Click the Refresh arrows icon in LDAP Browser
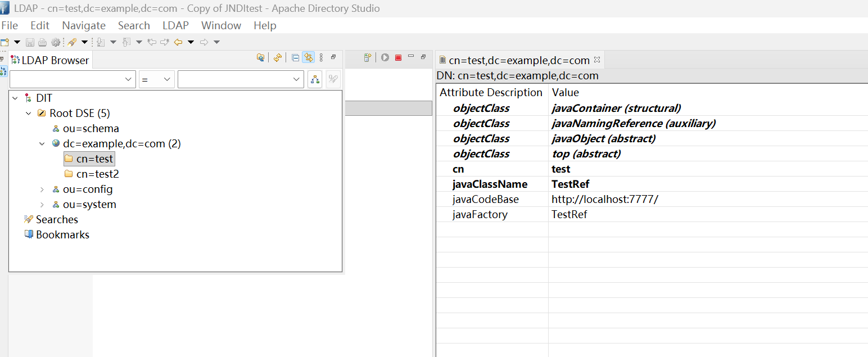This screenshot has width=868, height=357. pyautogui.click(x=277, y=57)
